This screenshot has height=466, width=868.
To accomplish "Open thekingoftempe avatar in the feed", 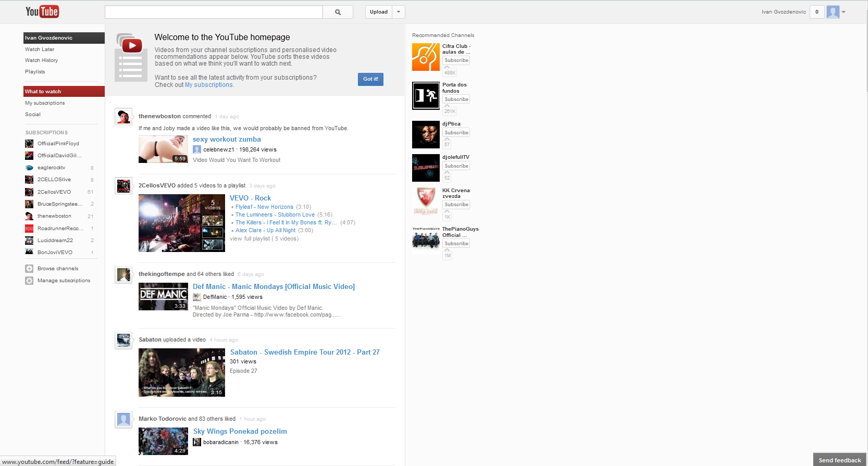I will pos(123,274).
